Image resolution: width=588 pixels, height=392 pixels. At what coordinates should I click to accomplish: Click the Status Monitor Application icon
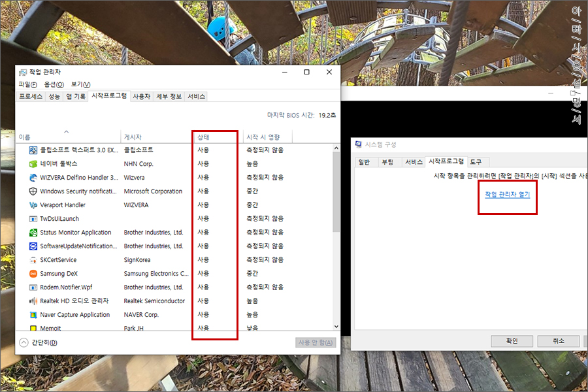(x=33, y=233)
